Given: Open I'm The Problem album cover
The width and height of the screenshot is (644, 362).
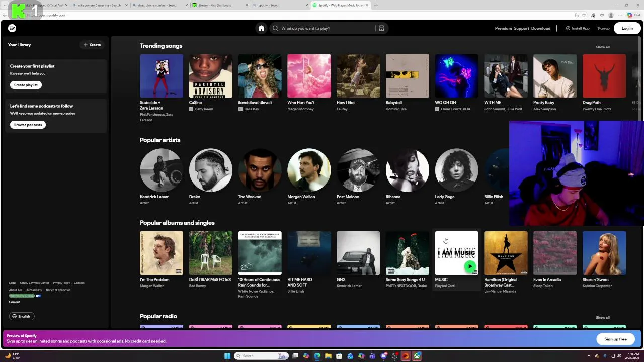Looking at the screenshot, I should 162,253.
